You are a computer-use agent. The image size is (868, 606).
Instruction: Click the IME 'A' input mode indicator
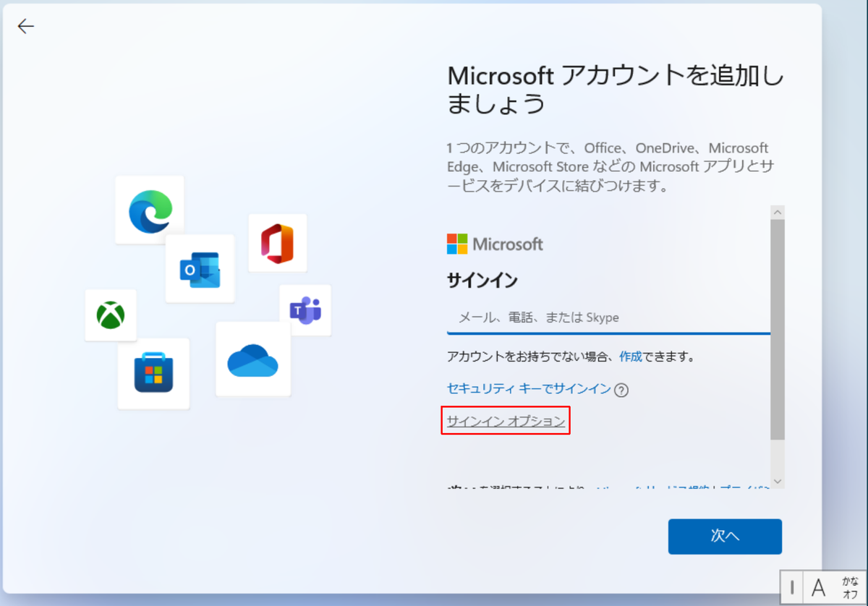(818, 586)
